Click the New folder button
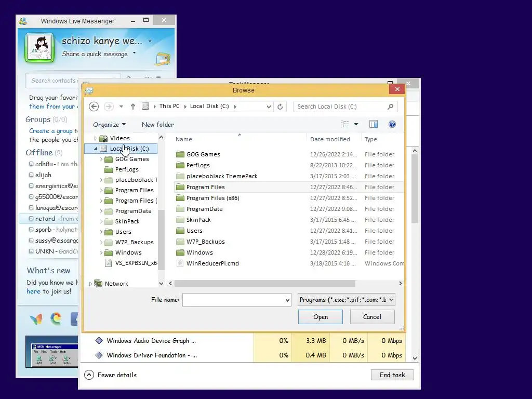The height and width of the screenshot is (399, 532). [x=158, y=125]
